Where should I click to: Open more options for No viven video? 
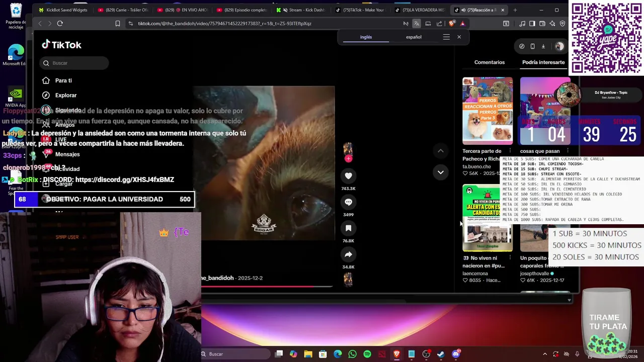click(510, 258)
